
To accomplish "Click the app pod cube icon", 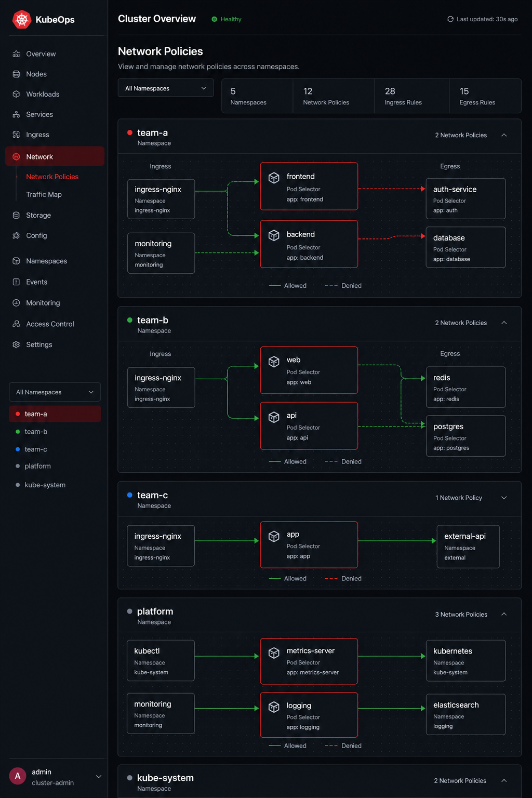I will coord(274,536).
